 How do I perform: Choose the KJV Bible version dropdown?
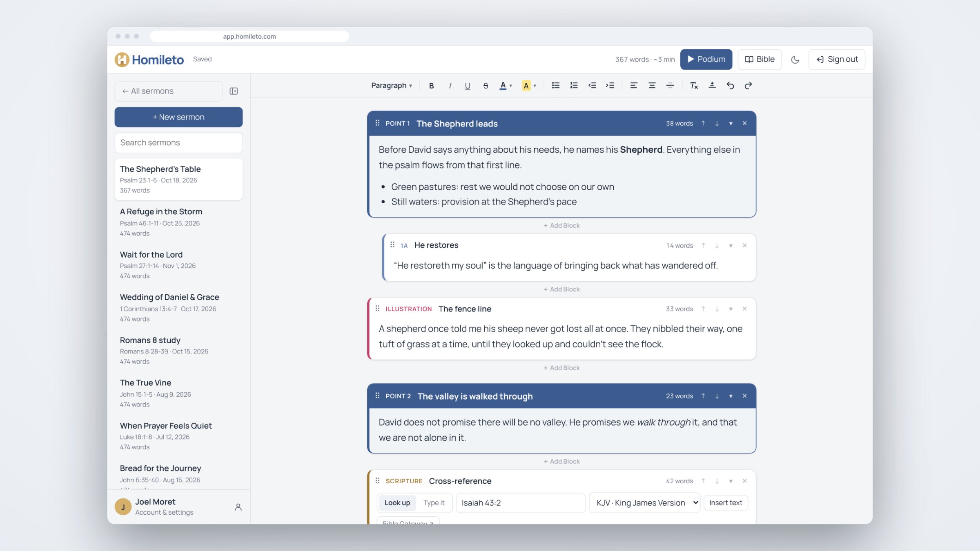644,503
